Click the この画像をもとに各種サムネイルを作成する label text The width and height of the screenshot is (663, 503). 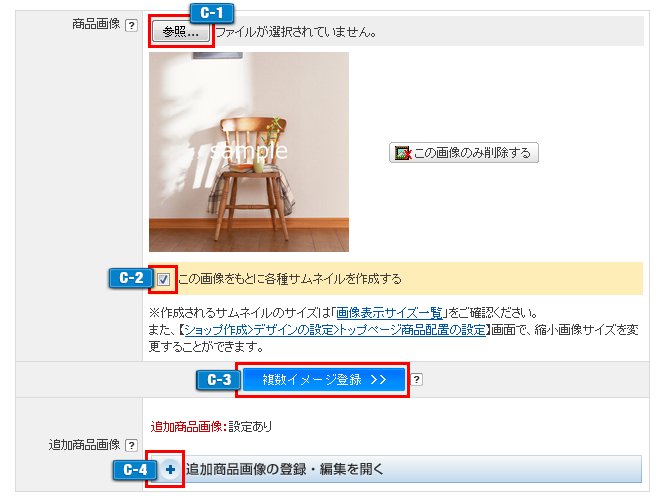coord(290,279)
